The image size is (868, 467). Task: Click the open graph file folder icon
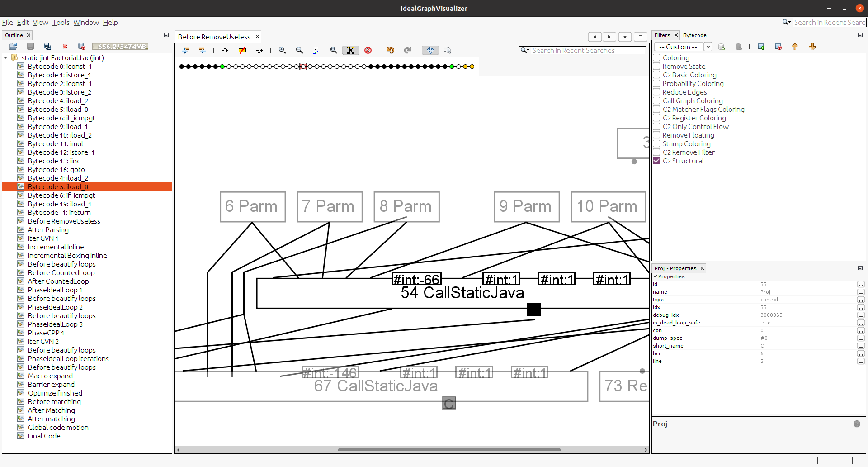coord(13,47)
